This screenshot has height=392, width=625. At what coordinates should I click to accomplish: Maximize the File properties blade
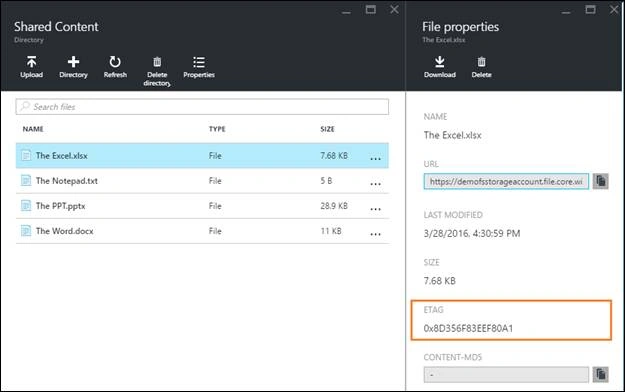click(590, 10)
